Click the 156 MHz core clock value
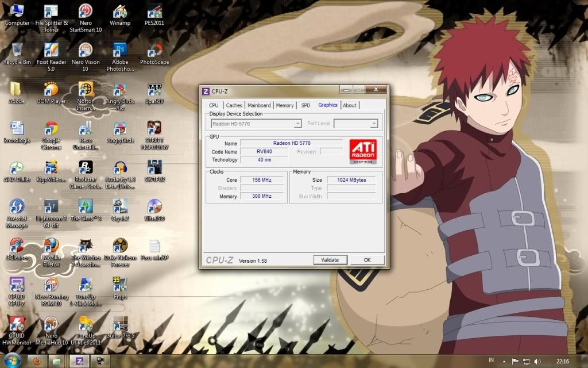Viewport: 588px width, 368px height. point(262,180)
